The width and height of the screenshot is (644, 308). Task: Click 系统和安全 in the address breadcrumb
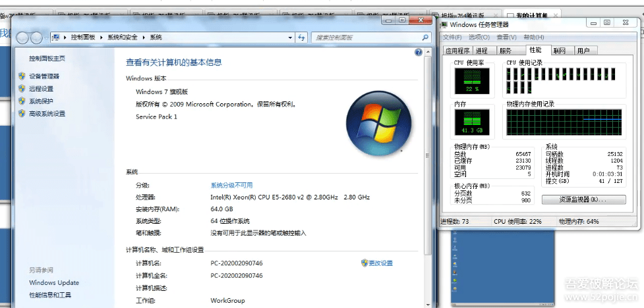tap(123, 38)
